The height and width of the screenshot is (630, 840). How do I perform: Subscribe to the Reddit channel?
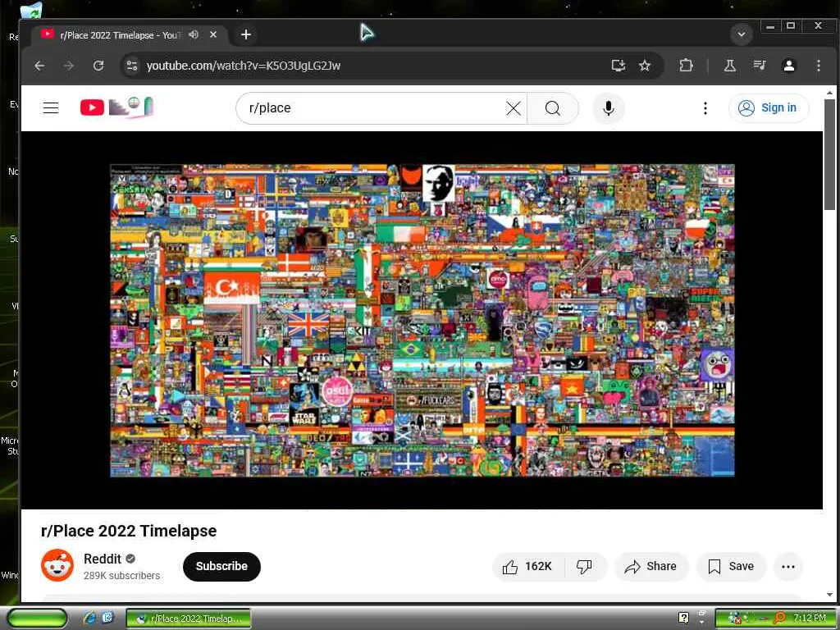coord(221,566)
